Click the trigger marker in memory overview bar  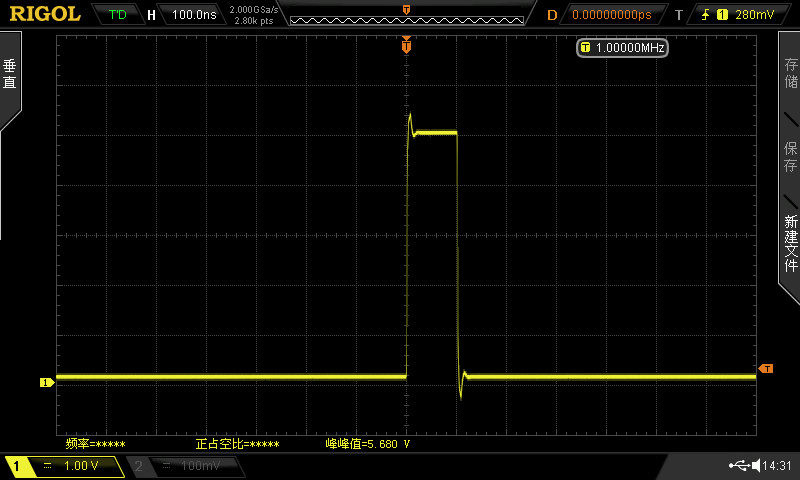click(406, 10)
